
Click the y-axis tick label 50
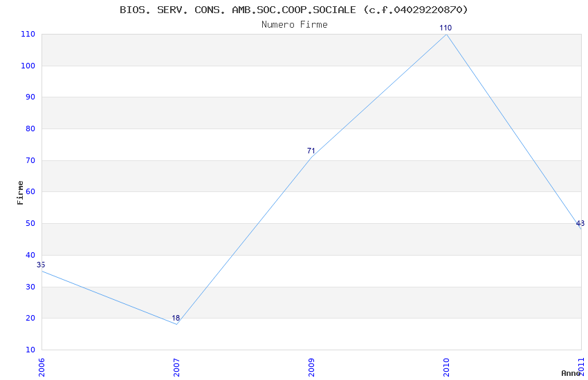30,223
